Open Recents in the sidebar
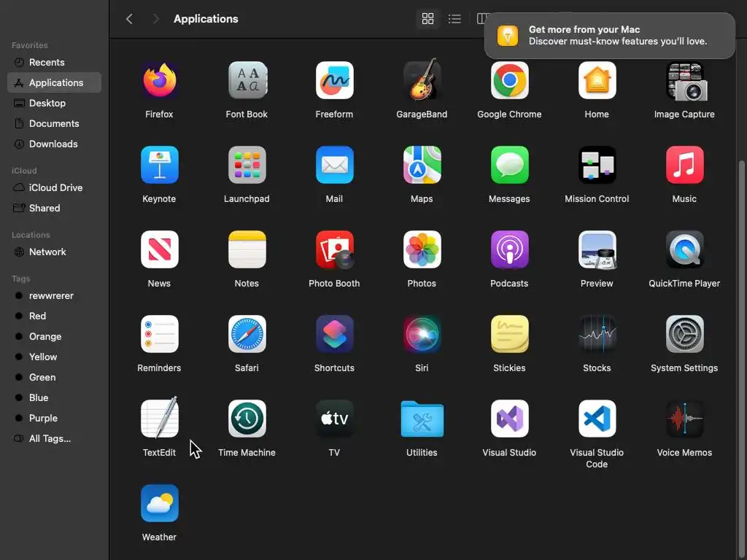 (54, 63)
